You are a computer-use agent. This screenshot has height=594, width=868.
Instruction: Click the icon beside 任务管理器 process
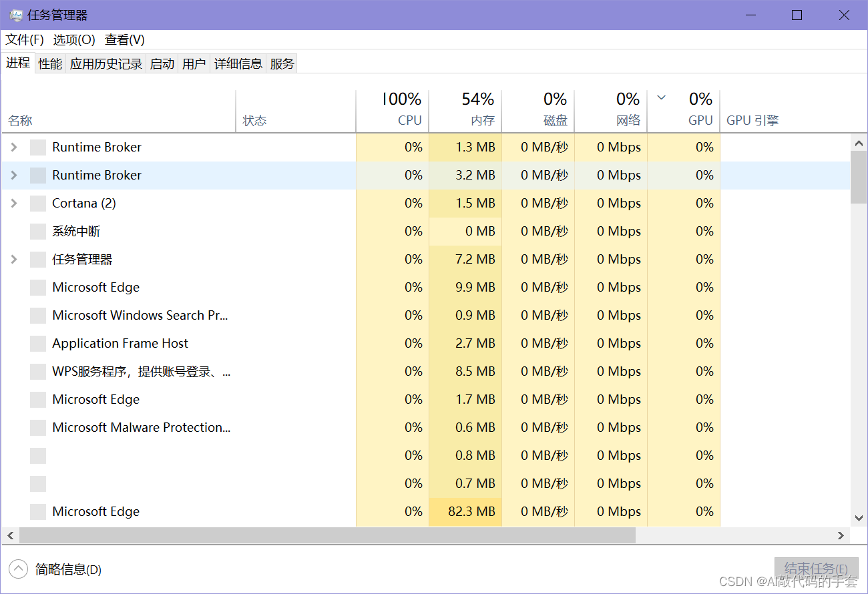[38, 260]
